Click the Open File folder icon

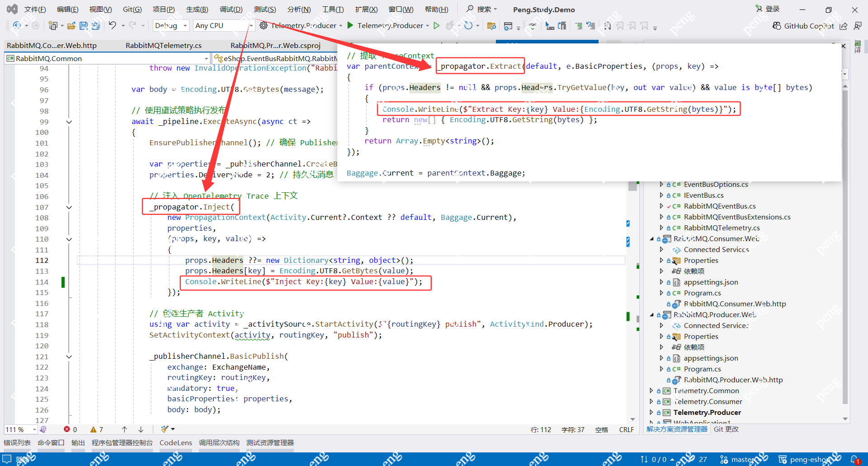coord(71,26)
